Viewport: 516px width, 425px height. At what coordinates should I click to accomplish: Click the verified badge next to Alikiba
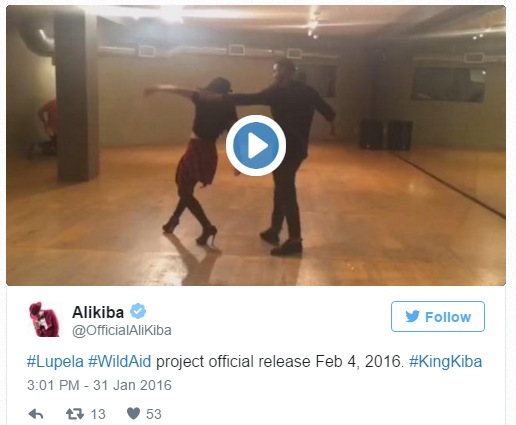pyautogui.click(x=138, y=311)
